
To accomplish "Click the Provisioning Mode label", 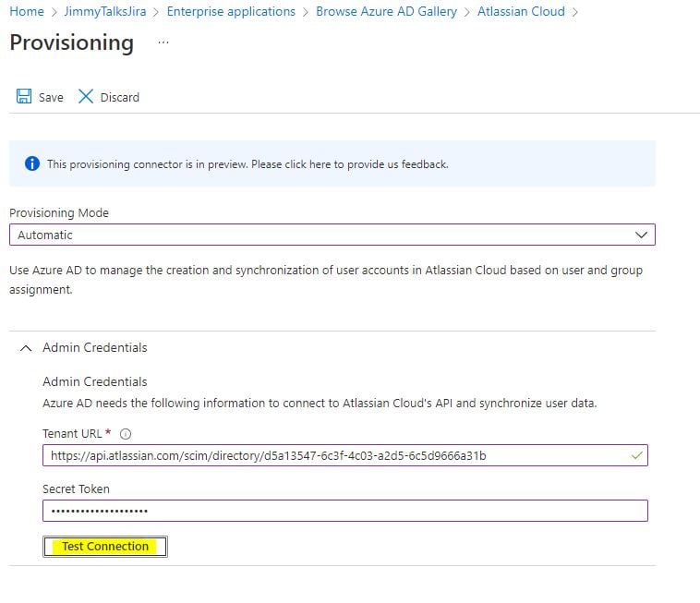I will click(x=59, y=213).
